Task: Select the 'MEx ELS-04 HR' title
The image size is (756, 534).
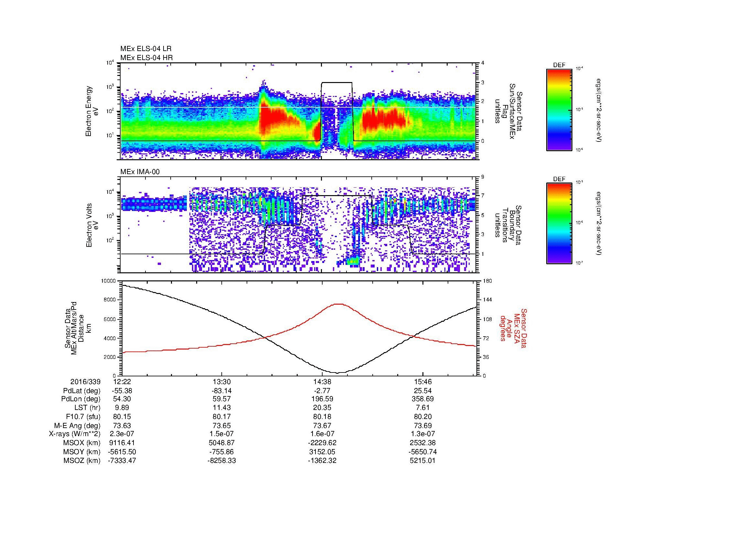Action: coord(146,58)
